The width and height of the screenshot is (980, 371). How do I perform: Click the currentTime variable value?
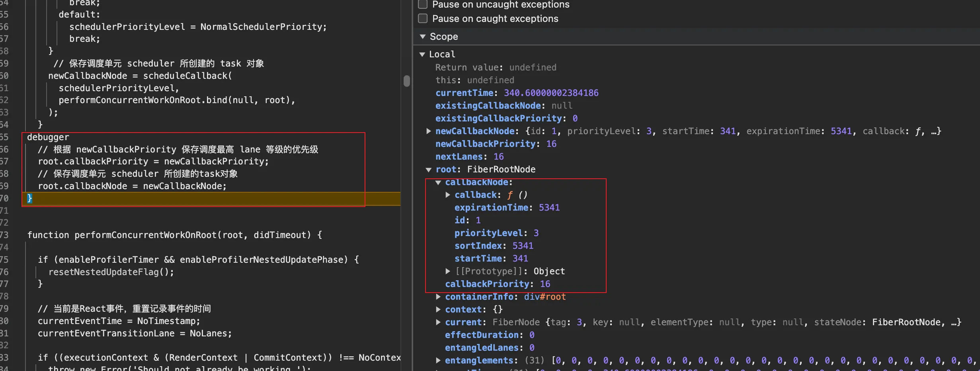(x=551, y=93)
